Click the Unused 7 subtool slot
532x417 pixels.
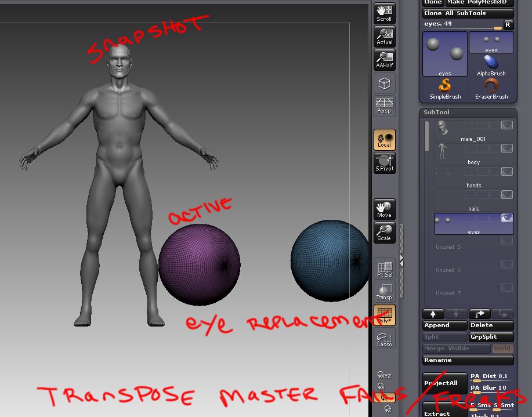[474, 293]
